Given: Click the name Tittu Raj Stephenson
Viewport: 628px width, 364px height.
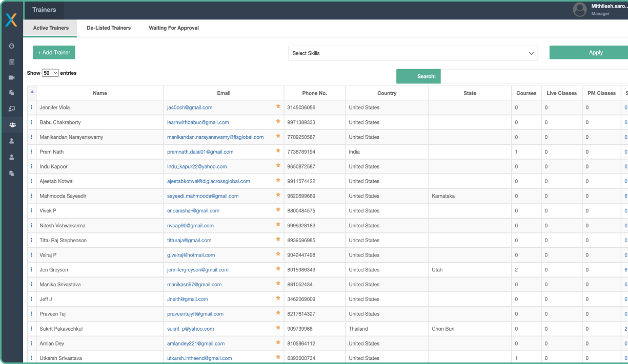Looking at the screenshot, I should 63,240.
